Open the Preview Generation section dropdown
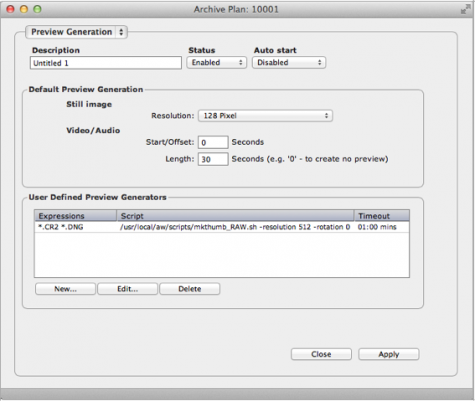475x401 pixels. 76,32
